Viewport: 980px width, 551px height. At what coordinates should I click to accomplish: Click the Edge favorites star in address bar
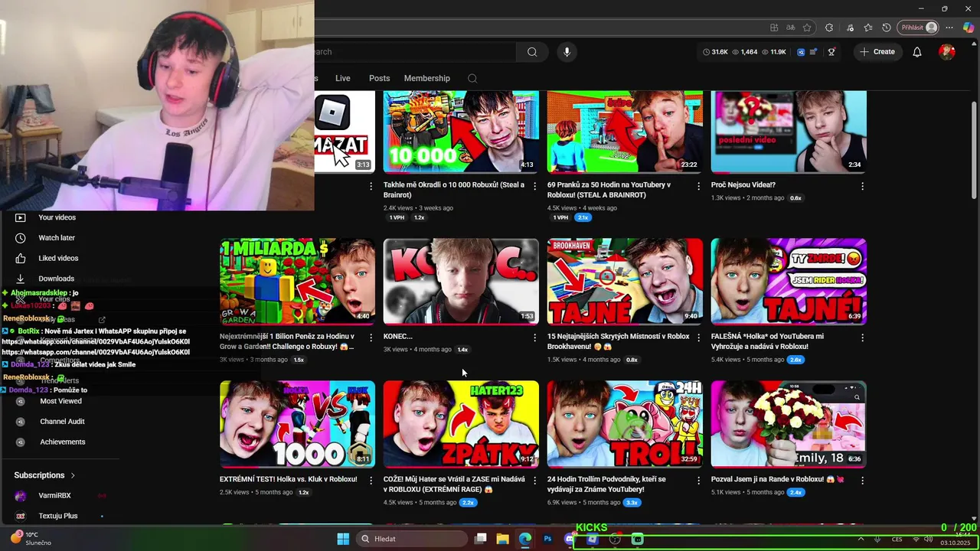(x=807, y=28)
